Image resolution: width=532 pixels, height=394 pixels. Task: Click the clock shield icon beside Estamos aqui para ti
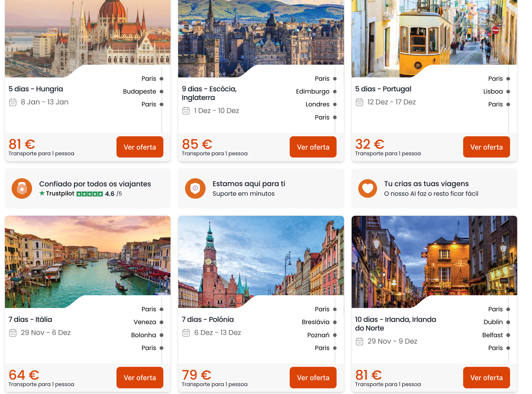[195, 189]
